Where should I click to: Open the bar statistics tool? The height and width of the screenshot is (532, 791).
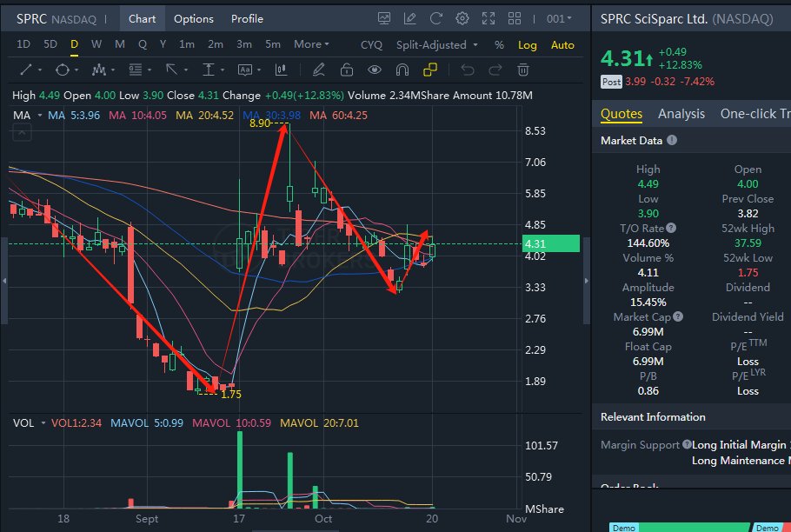point(282,70)
